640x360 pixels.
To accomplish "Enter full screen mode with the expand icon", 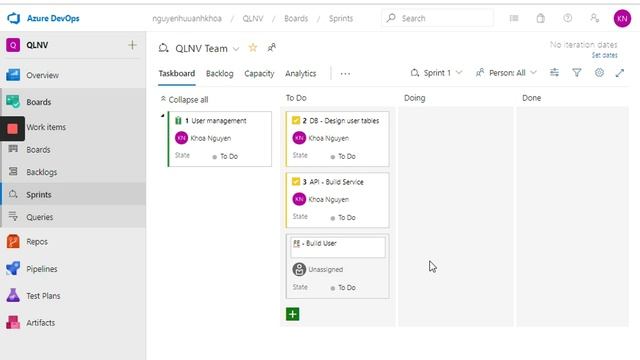I will 620,73.
